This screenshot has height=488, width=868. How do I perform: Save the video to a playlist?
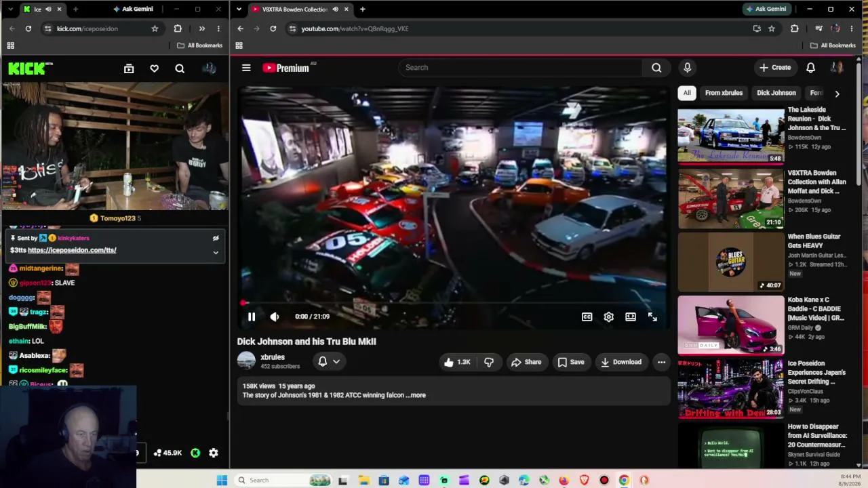coord(571,362)
